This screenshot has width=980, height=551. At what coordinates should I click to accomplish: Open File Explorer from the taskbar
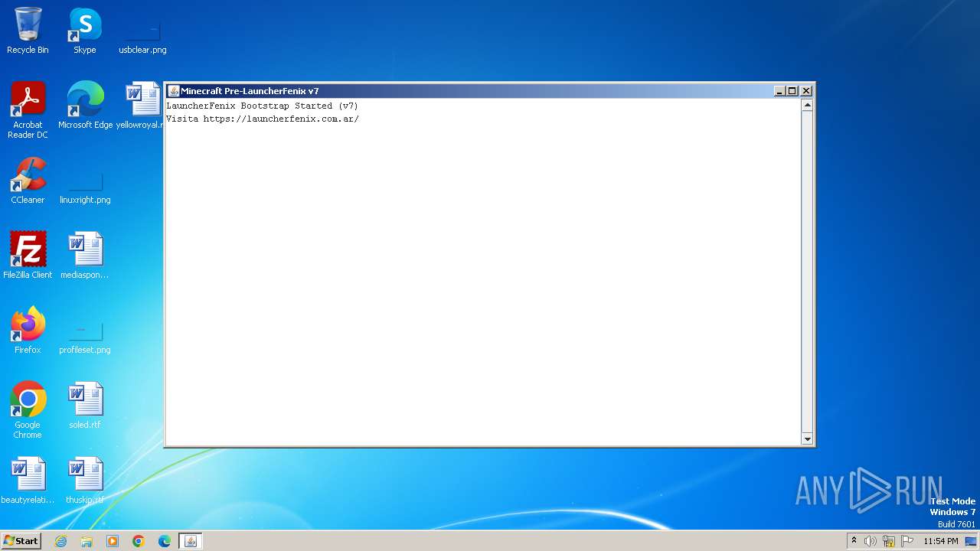click(87, 541)
